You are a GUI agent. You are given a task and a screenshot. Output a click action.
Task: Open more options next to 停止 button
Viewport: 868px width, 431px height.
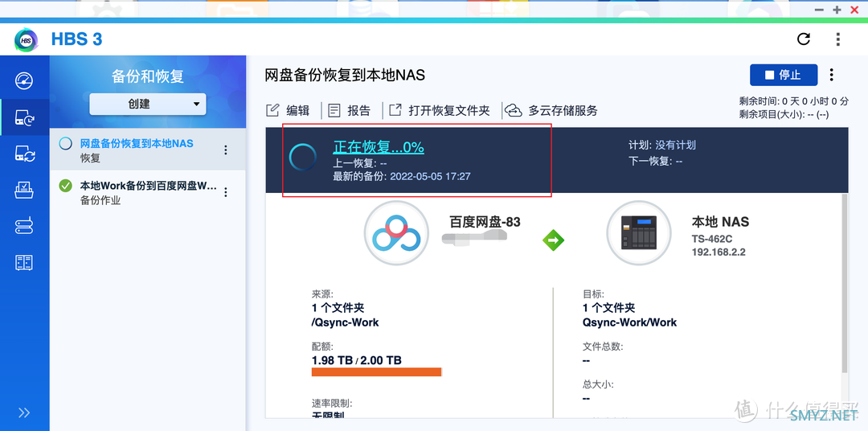[831, 75]
